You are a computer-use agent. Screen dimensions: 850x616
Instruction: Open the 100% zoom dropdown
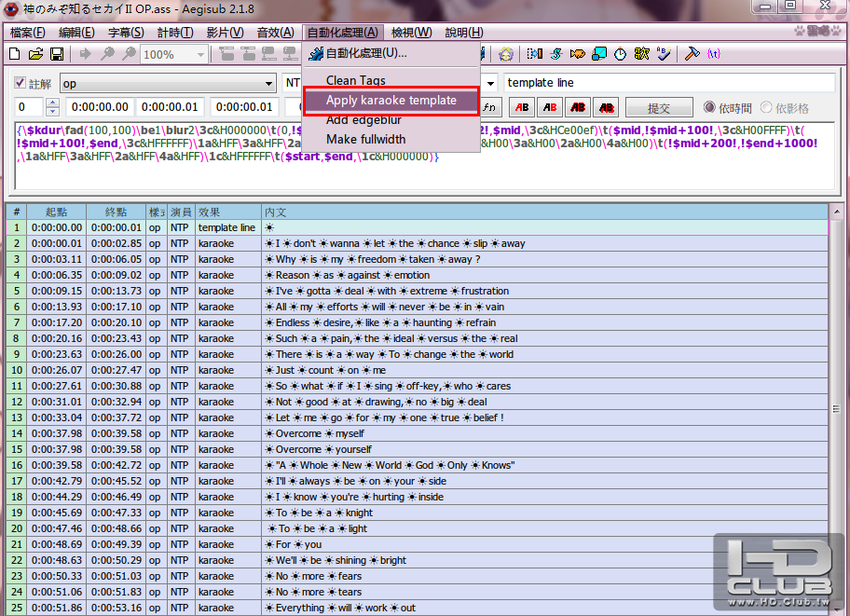tap(174, 54)
